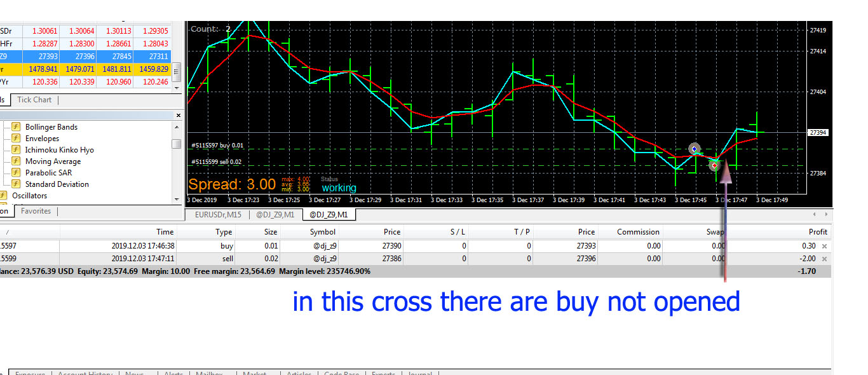Click the Bollinger Bands indicator icon
868x375 pixels.
[16, 127]
